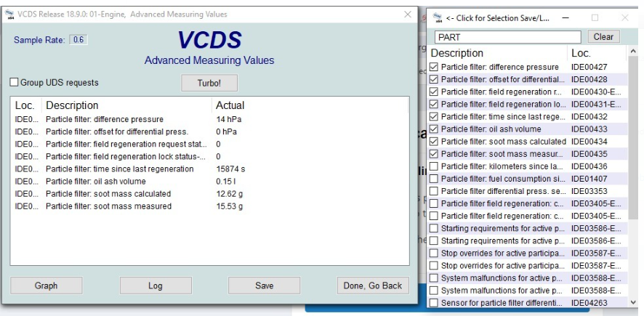
Task: Check Sensor for particle filter differential IDE04263
Action: point(434,303)
